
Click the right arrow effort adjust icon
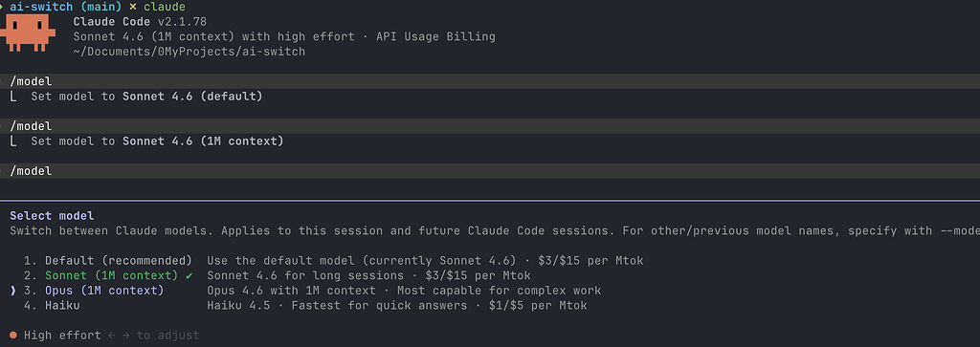[125, 336]
